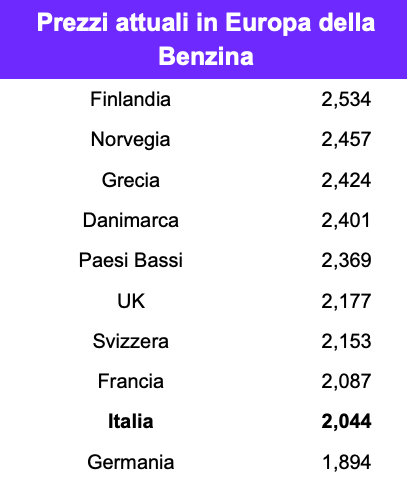Click the table header title about Benzina
The image size is (407, 479).
point(206,39)
